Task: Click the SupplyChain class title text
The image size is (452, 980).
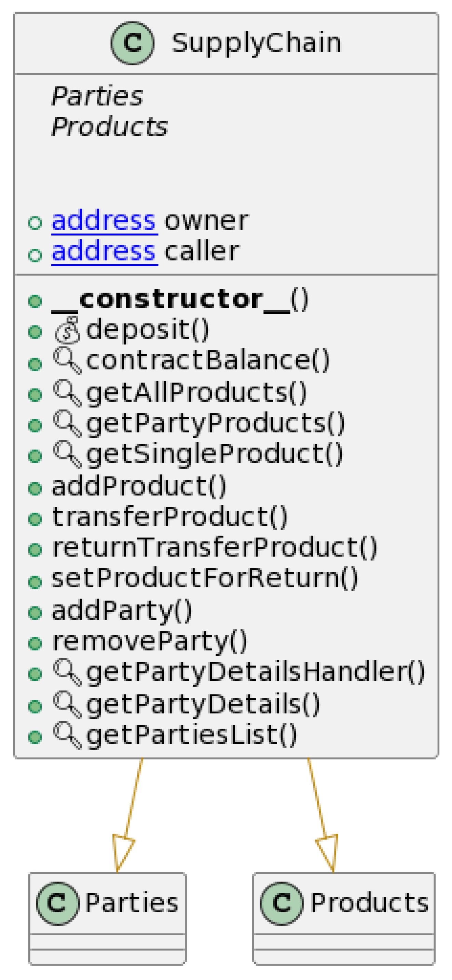Action: click(256, 43)
